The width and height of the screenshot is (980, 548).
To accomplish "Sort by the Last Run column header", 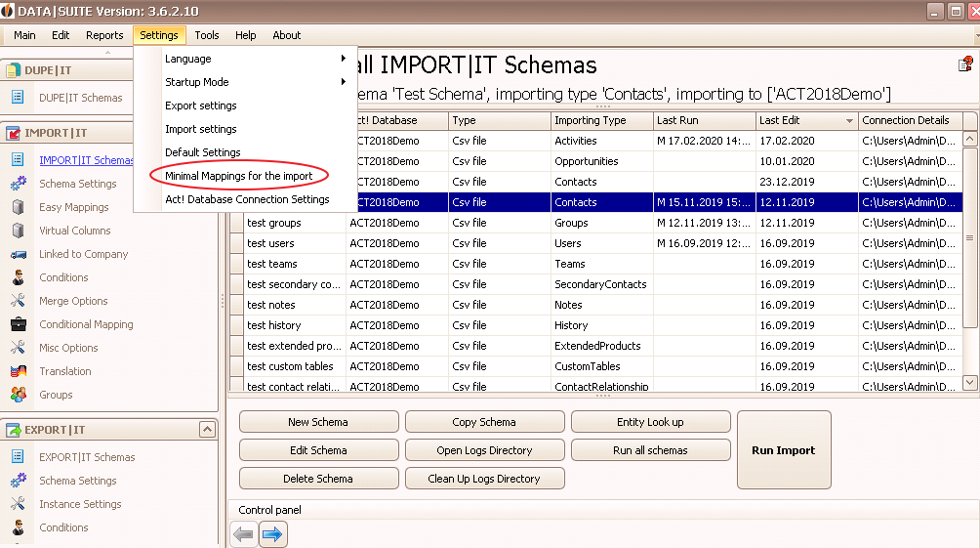I will pos(704,120).
